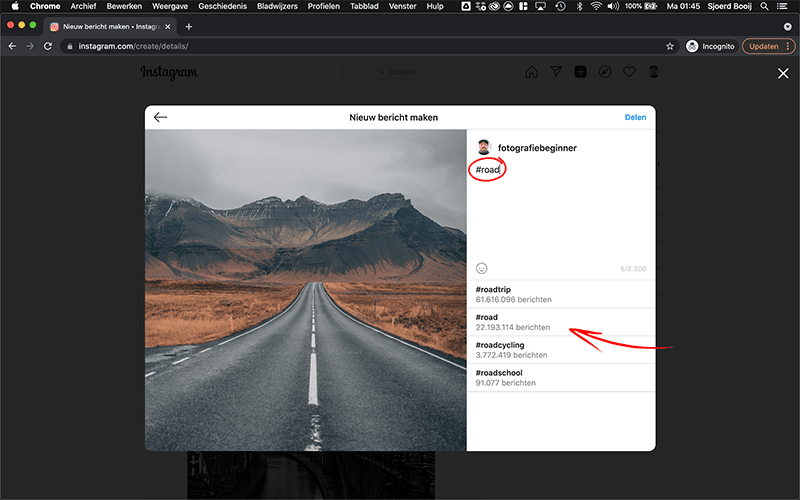Click the road photo preview
This screenshot has height=500, width=800.
(306, 290)
